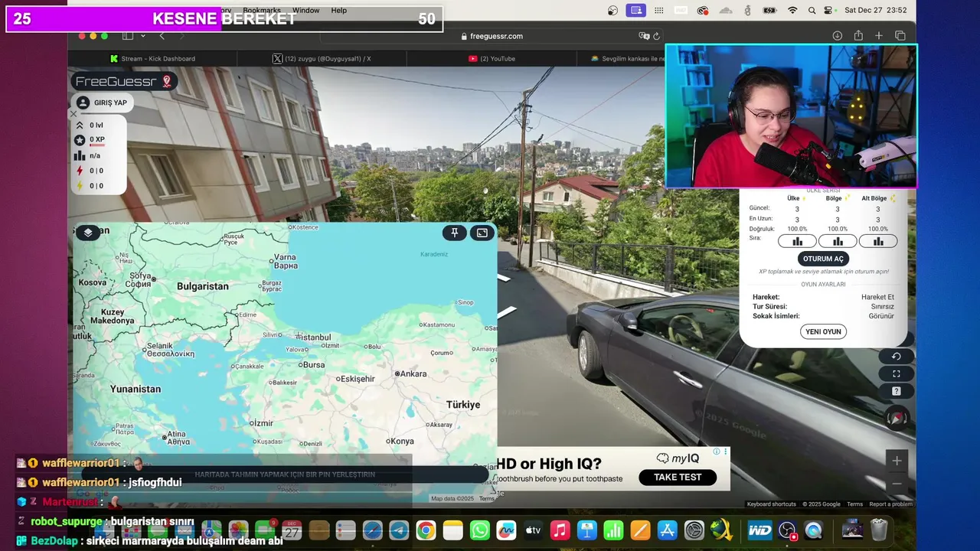Open App Store from the Dock
Image resolution: width=980 pixels, height=551 pixels.
point(667,530)
